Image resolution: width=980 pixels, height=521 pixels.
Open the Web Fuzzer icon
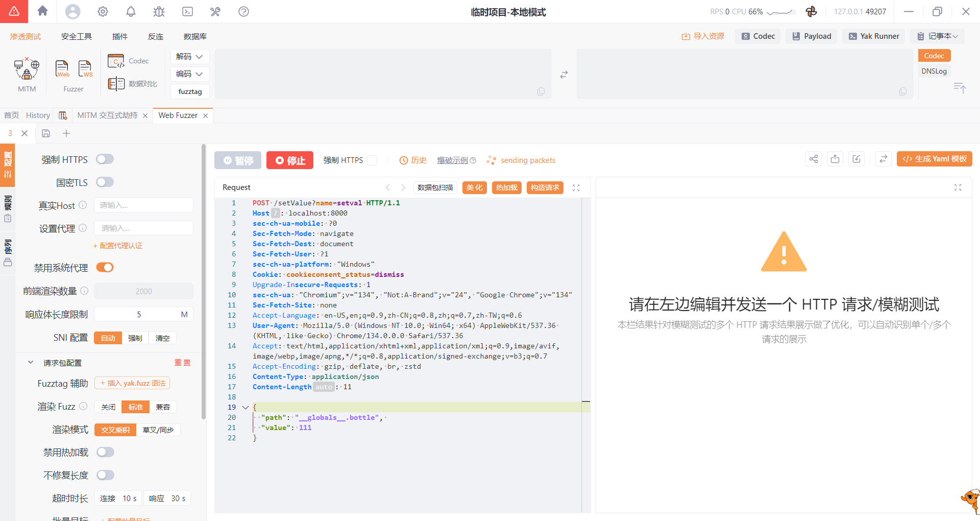62,68
